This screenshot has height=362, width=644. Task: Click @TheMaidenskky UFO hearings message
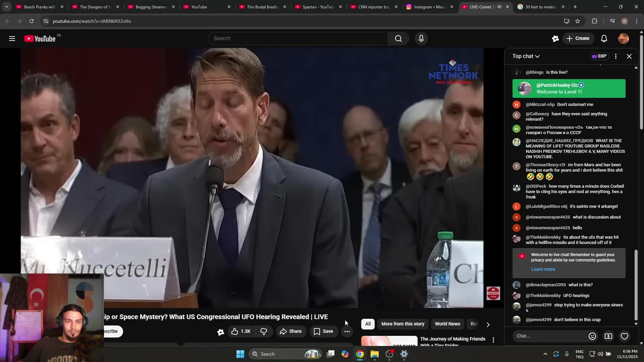pyautogui.click(x=569, y=296)
